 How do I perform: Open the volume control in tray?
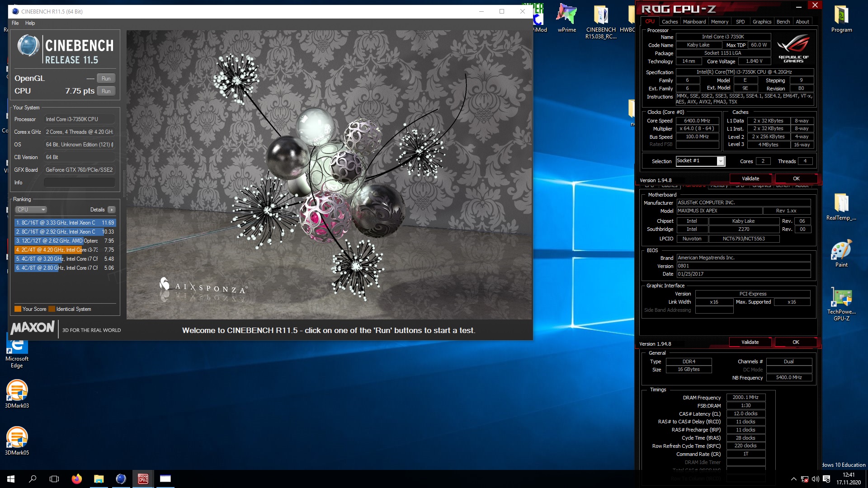(x=815, y=479)
